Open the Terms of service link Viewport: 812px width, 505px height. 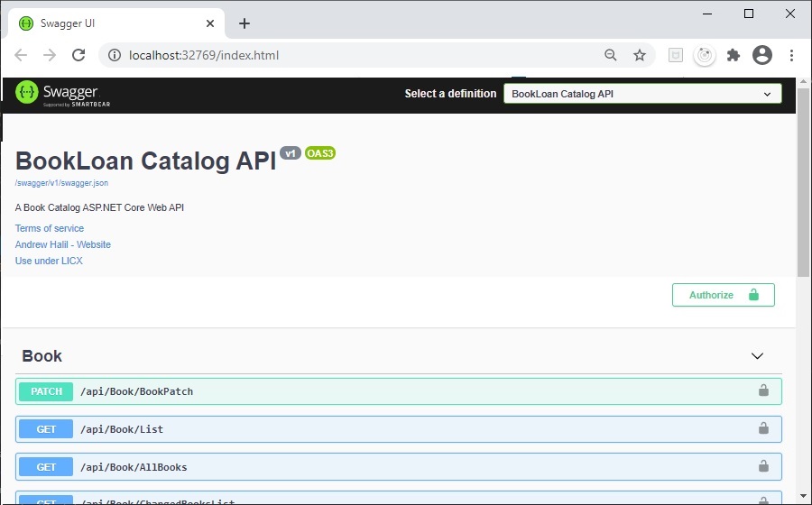click(50, 228)
